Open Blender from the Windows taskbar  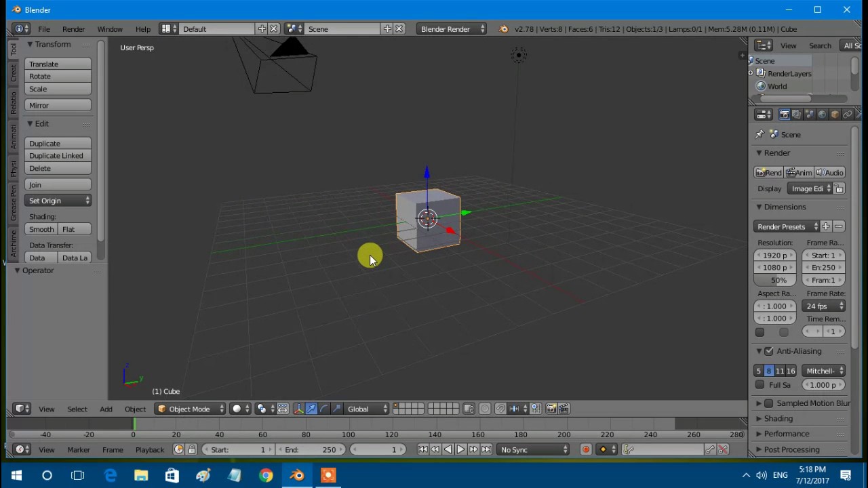tap(297, 475)
